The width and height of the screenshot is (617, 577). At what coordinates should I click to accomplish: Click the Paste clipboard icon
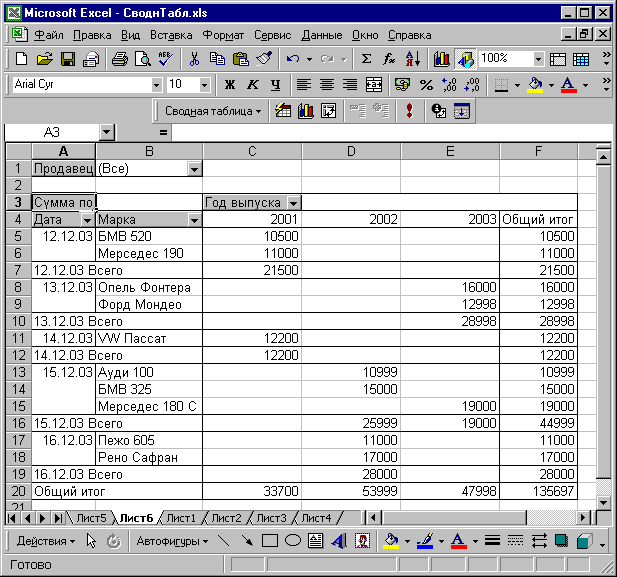(241, 59)
